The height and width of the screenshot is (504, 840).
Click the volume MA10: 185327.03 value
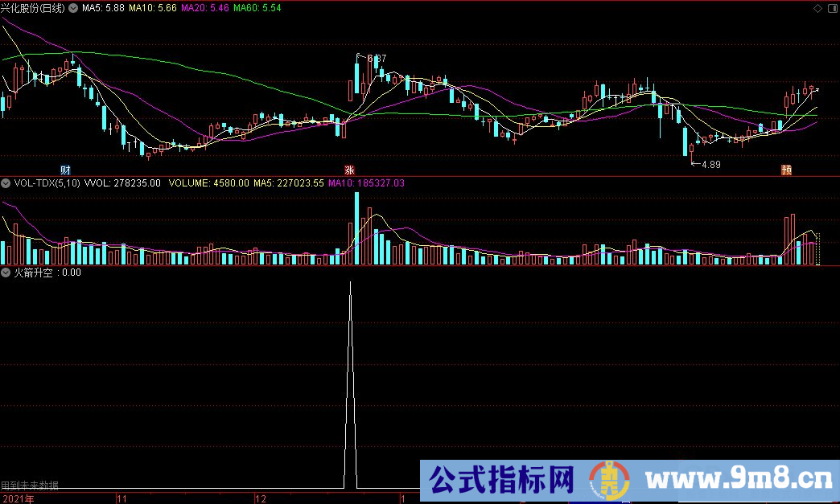(x=366, y=183)
